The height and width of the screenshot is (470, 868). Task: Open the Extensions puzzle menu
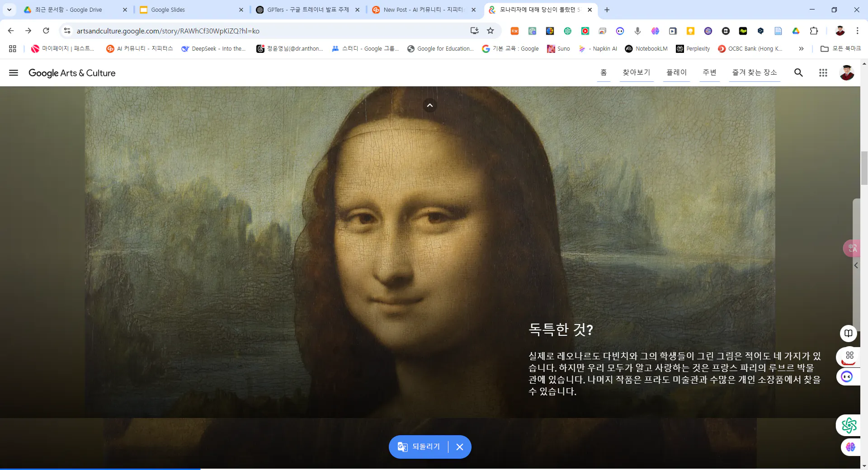click(x=814, y=31)
